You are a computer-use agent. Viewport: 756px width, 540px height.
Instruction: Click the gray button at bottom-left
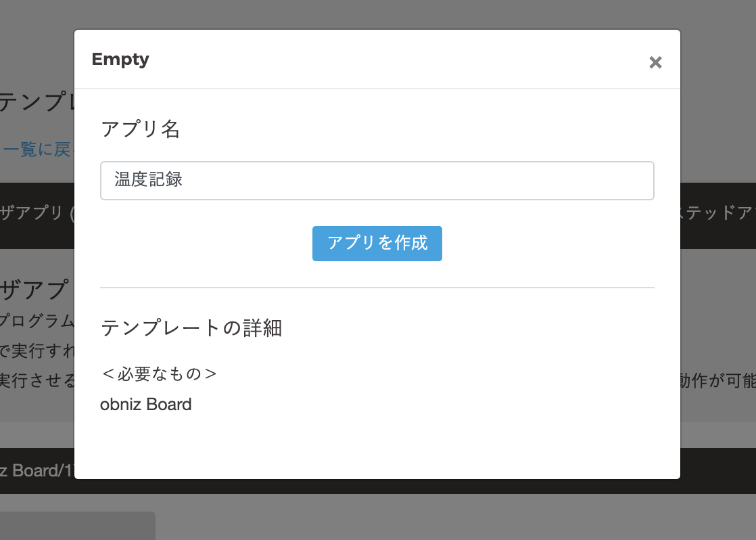coord(77,526)
